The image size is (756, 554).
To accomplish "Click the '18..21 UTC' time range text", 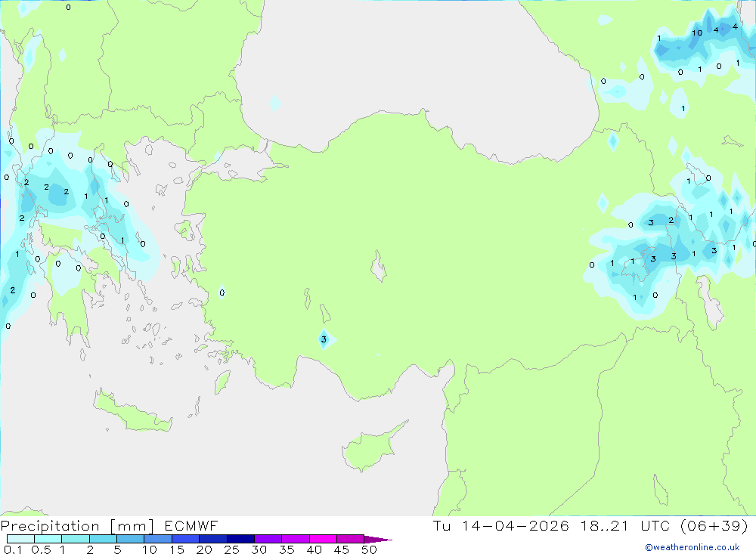I will (x=625, y=525).
